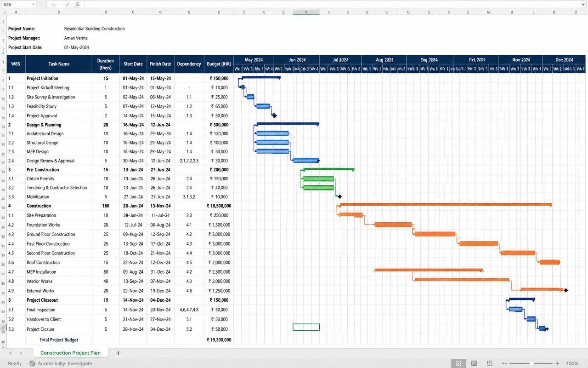Screen dimensions: 588x368
Task: Click the Task Name heading cell
Action: coord(59,64)
